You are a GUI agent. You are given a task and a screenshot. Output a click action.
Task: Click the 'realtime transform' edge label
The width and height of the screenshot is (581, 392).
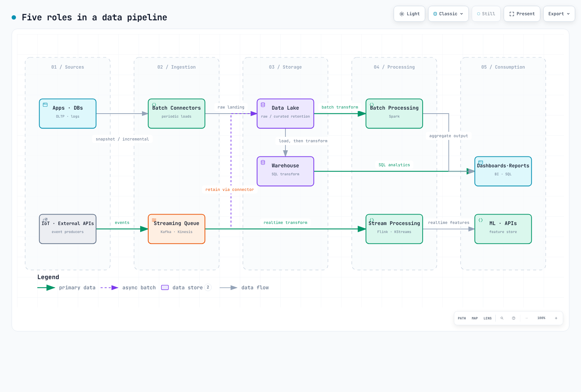click(x=285, y=222)
